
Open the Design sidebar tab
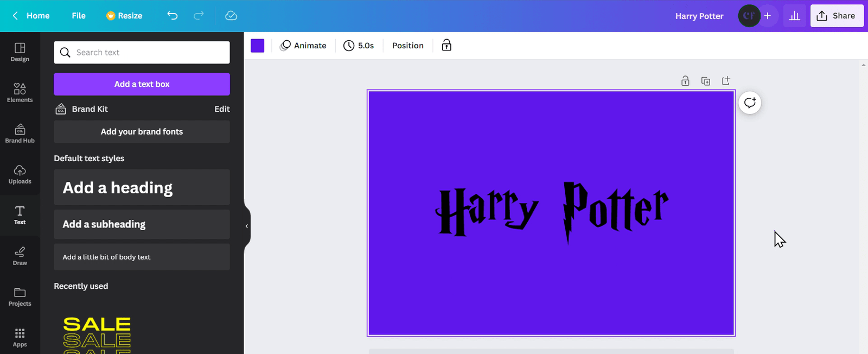(20, 52)
